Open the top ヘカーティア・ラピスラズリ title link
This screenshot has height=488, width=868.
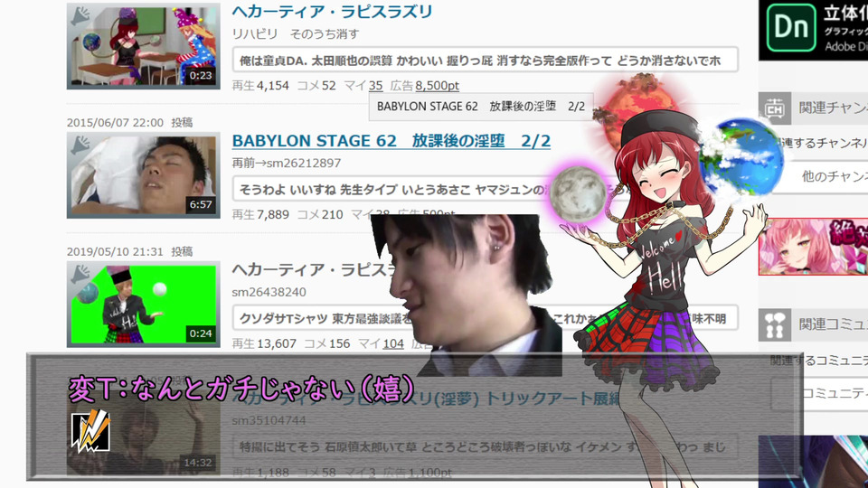332,12
